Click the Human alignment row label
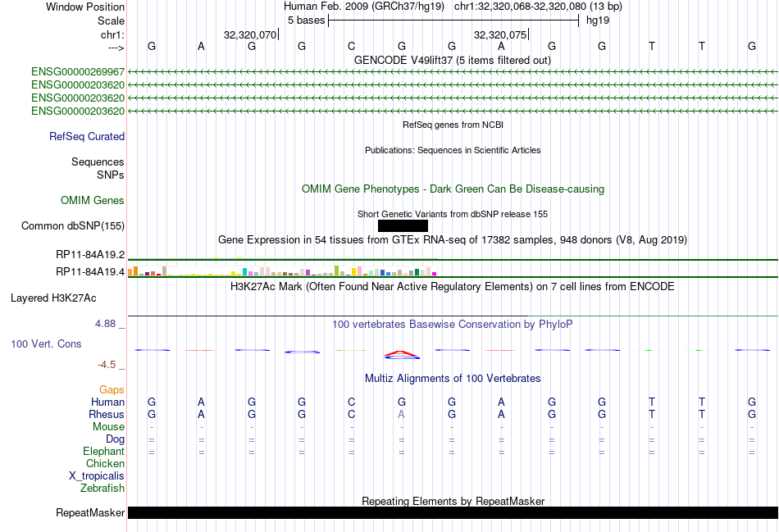Screen dimensions: 779x532 click(x=107, y=402)
